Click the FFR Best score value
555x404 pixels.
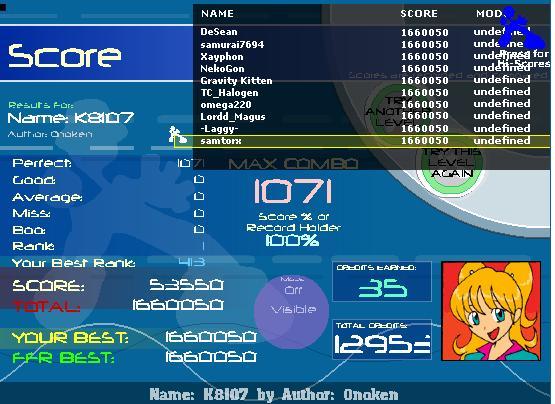tap(211, 357)
